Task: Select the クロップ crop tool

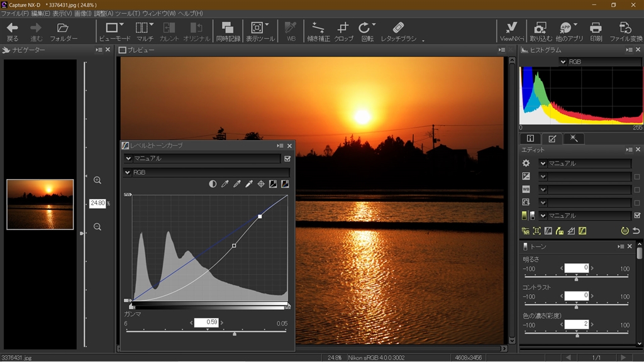Action: coord(343,31)
